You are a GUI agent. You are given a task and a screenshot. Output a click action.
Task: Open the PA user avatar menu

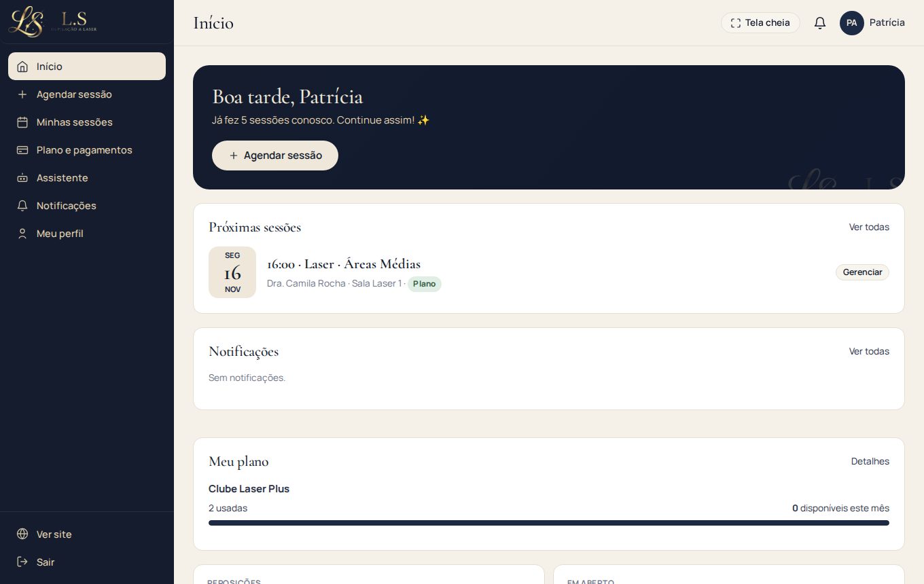tap(851, 23)
